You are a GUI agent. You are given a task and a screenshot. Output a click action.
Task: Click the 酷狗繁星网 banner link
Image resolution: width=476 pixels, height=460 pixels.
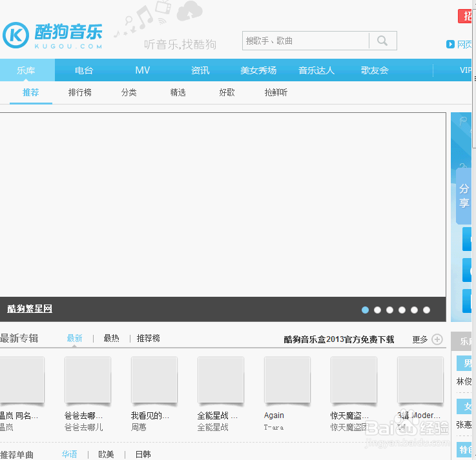point(30,308)
